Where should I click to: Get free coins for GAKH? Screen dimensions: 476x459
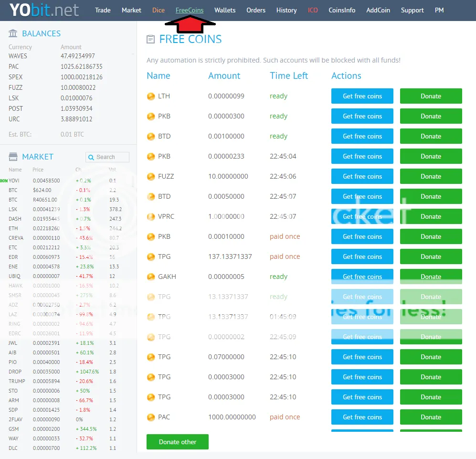pyautogui.click(x=362, y=277)
